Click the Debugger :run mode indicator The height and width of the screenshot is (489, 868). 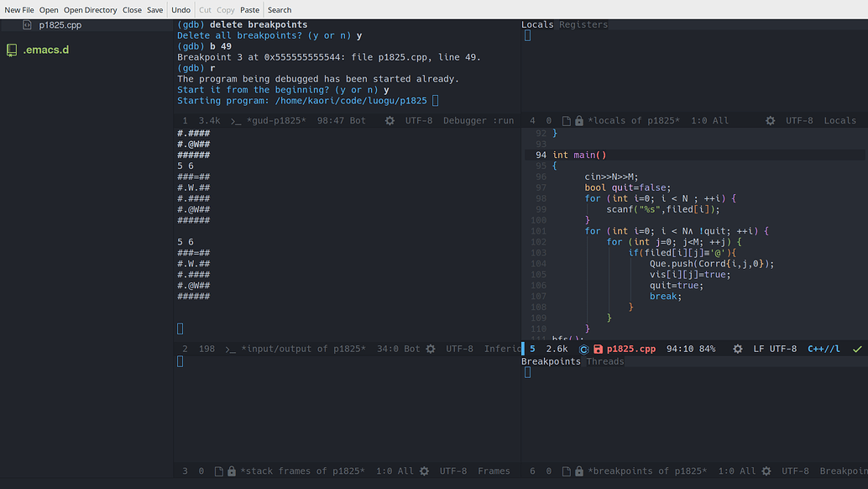(478, 120)
